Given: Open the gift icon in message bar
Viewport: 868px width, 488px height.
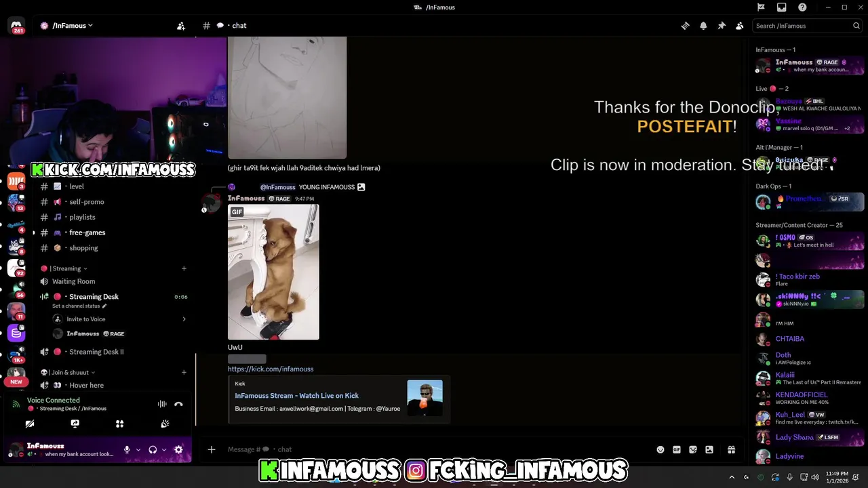Looking at the screenshot, I should 731,449.
